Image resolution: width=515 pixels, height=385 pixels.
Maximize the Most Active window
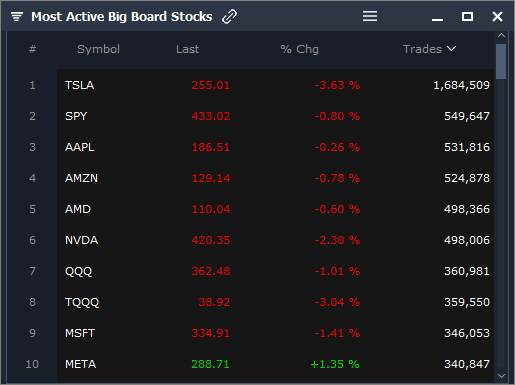click(467, 16)
